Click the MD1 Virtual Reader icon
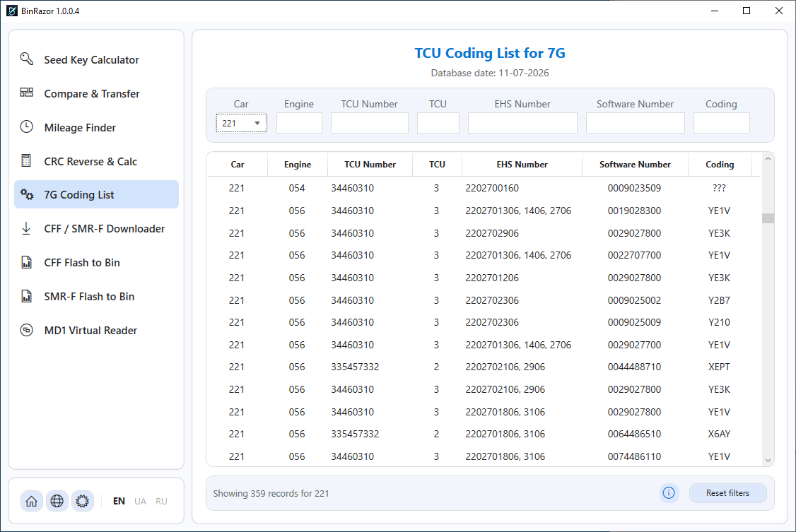Screen dimensions: 796x532 tap(26, 330)
